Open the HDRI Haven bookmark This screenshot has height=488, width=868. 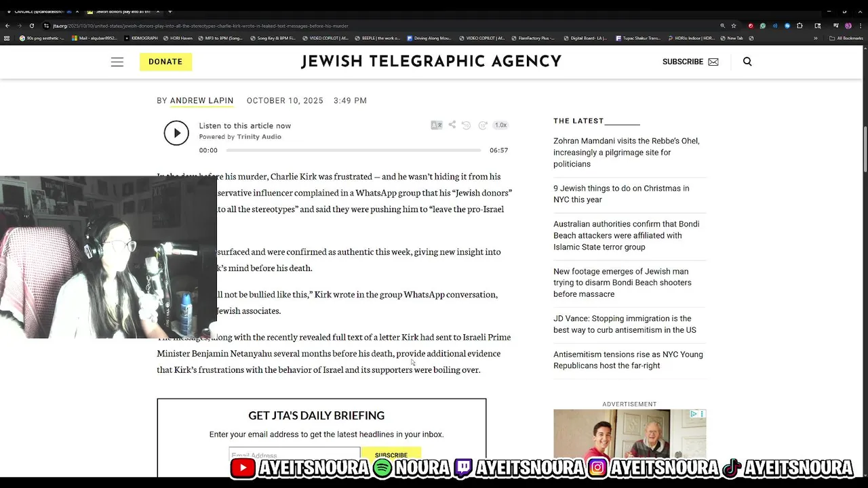click(x=178, y=38)
